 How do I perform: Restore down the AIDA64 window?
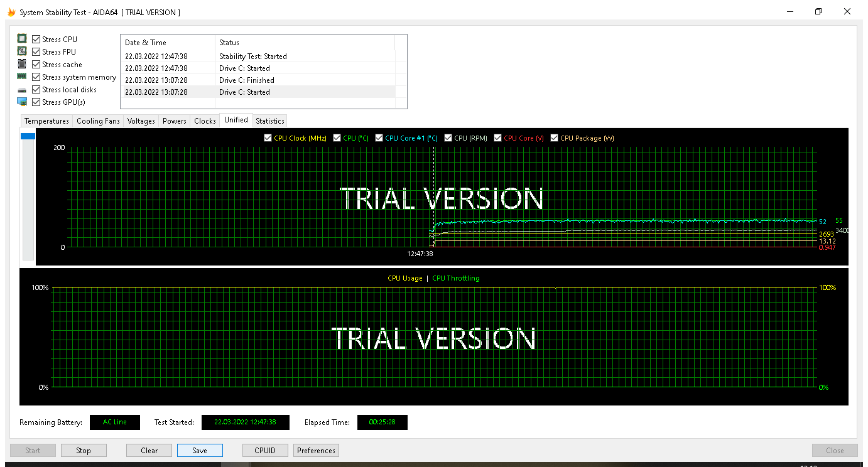coord(818,11)
